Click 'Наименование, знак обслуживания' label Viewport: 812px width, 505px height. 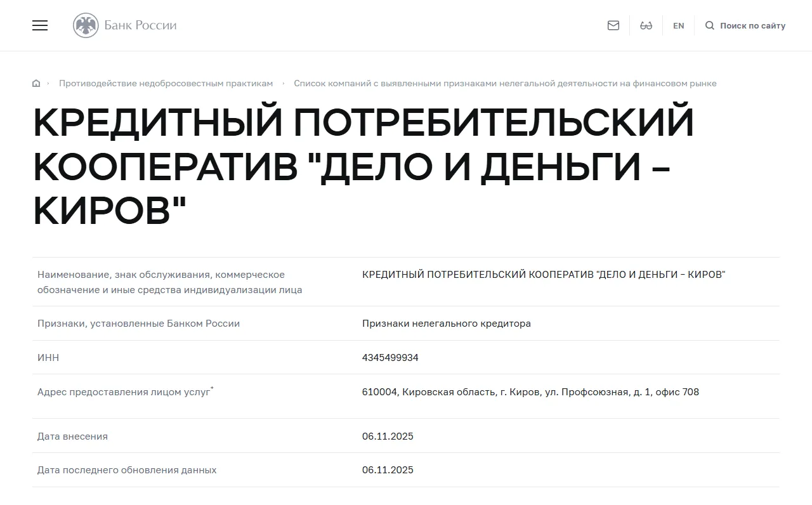170,282
